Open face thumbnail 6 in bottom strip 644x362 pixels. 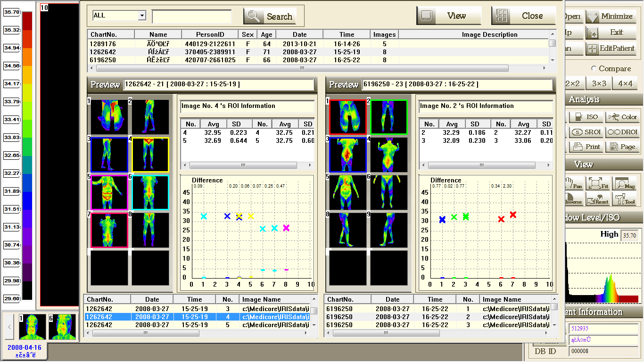(62, 327)
